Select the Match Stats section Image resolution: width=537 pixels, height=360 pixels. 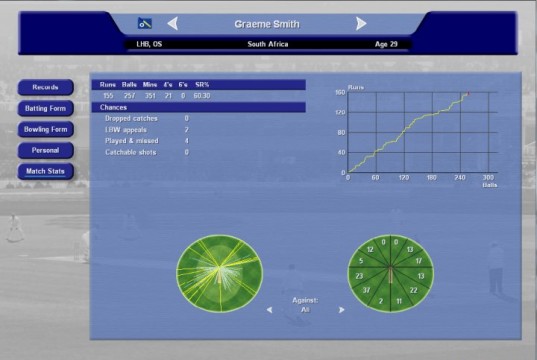[46, 171]
